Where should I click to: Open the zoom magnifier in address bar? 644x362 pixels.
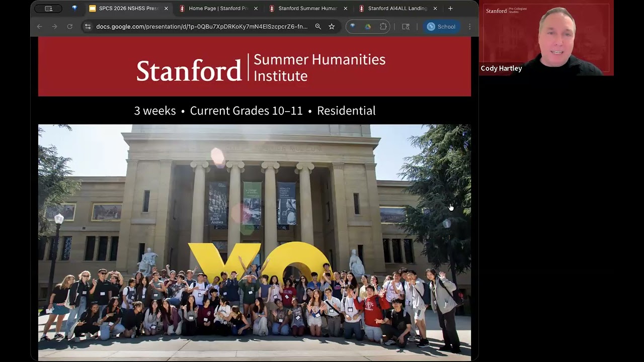(x=318, y=27)
